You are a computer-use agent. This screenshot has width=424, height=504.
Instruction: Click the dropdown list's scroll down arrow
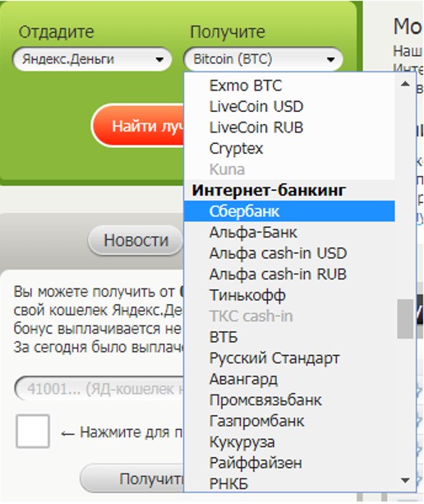pos(405,480)
